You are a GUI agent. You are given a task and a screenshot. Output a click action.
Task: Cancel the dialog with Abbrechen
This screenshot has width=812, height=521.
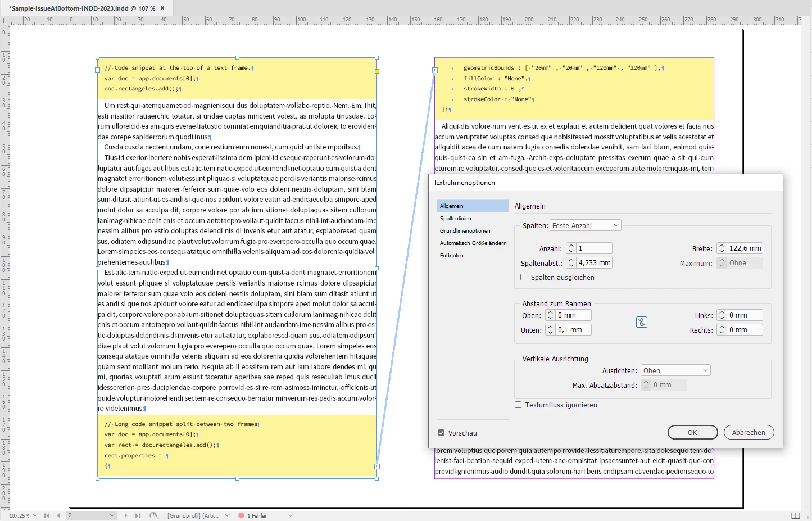(x=749, y=432)
